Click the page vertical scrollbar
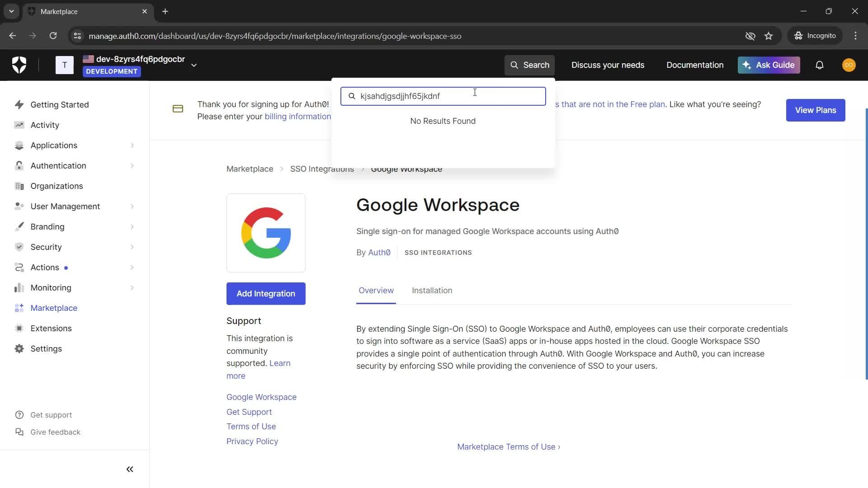 pos(866,244)
